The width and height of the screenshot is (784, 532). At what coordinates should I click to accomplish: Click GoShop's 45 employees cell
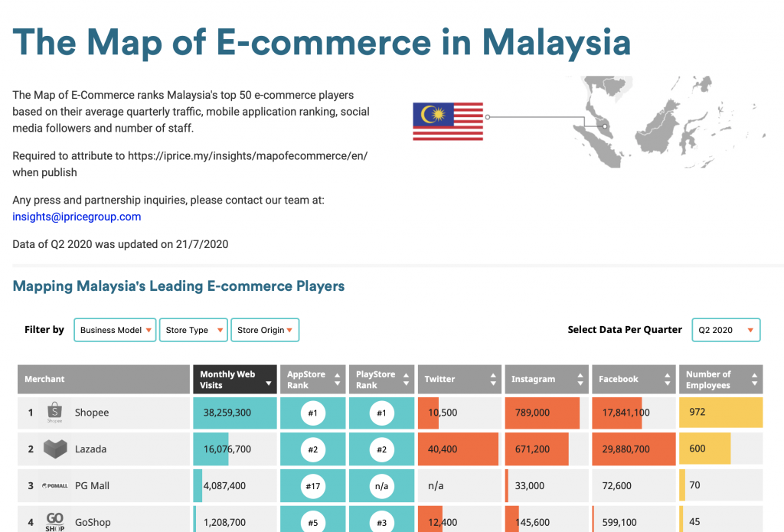pyautogui.click(x=721, y=521)
